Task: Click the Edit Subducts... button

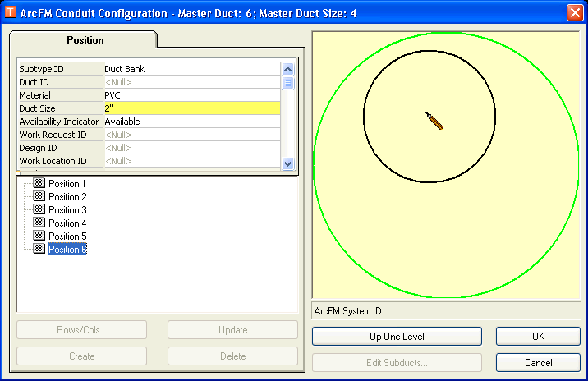Action: click(397, 363)
